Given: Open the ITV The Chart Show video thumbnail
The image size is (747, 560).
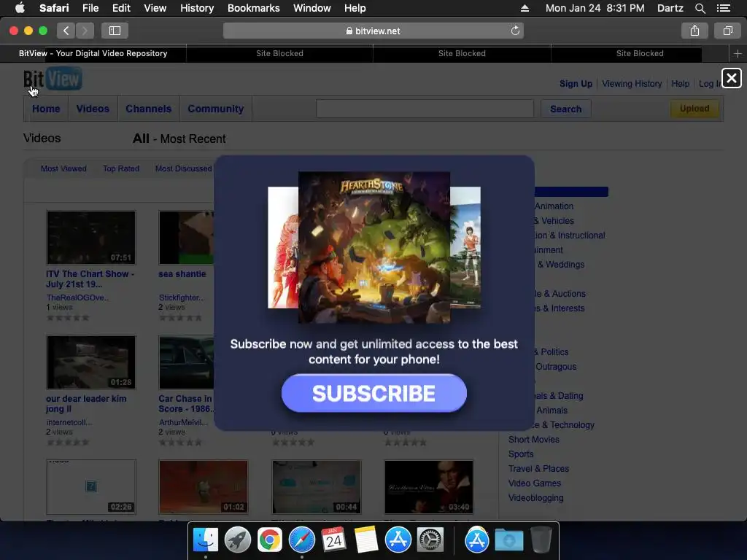Looking at the screenshot, I should (91, 238).
